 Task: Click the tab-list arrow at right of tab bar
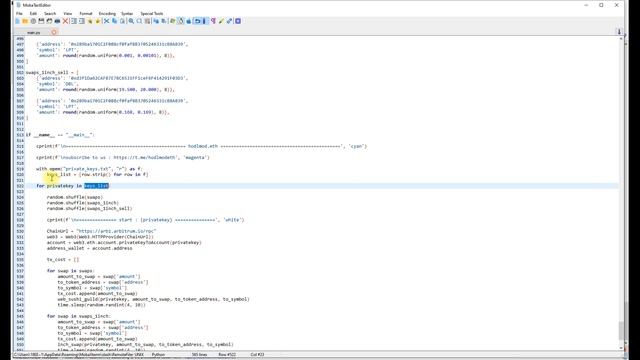pos(619,31)
